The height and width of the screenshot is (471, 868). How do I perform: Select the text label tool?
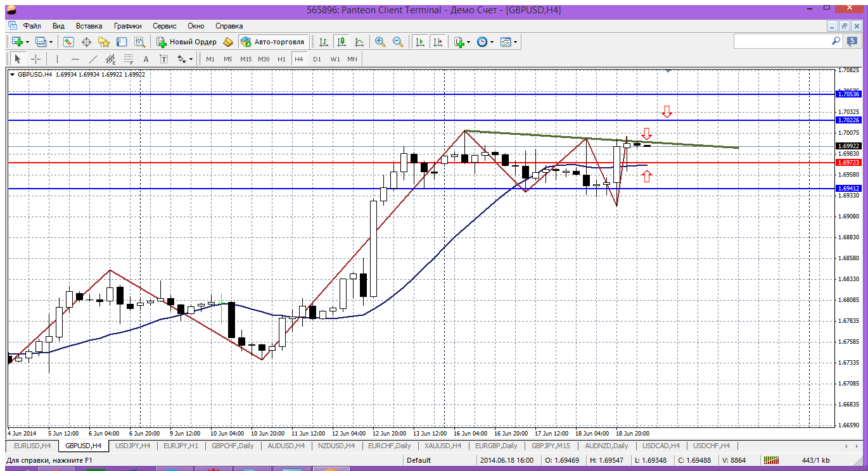164,59
